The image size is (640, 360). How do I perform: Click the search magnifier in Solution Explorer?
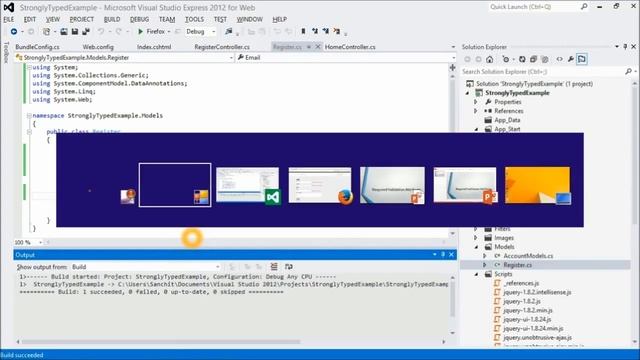628,71
